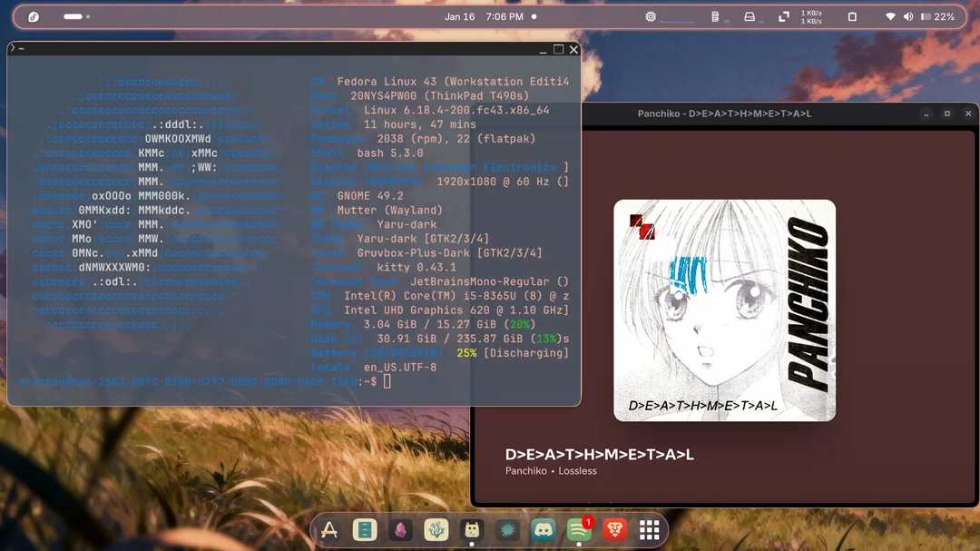980x551 pixels.
Task: Click the 22% battery indicator
Action: coord(938,17)
